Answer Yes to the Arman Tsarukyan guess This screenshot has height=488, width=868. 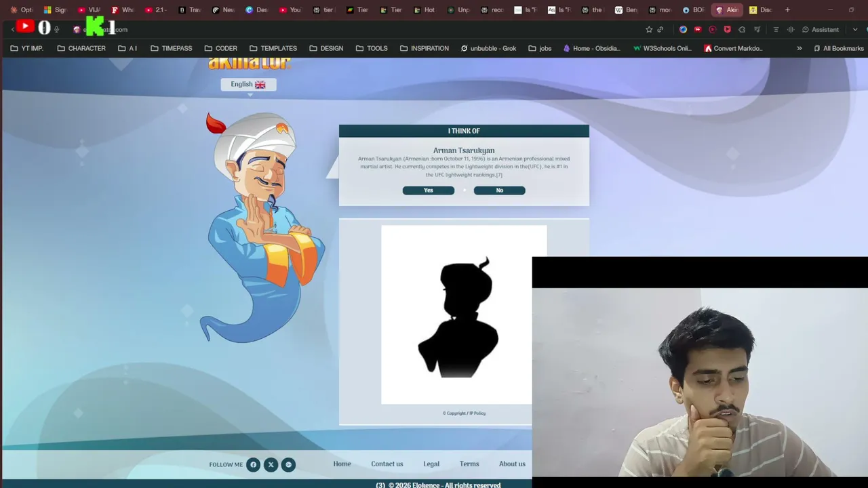click(429, 190)
